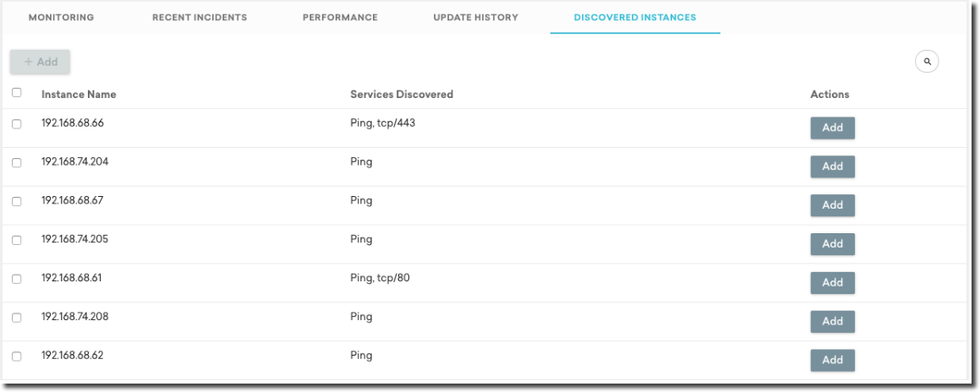Click the search magnifier icon

[928, 62]
